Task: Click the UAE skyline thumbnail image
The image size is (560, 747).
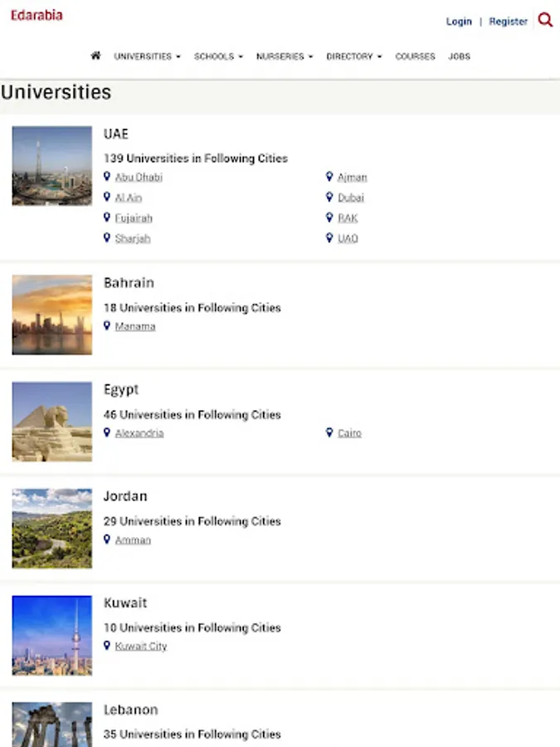Action: point(52,166)
